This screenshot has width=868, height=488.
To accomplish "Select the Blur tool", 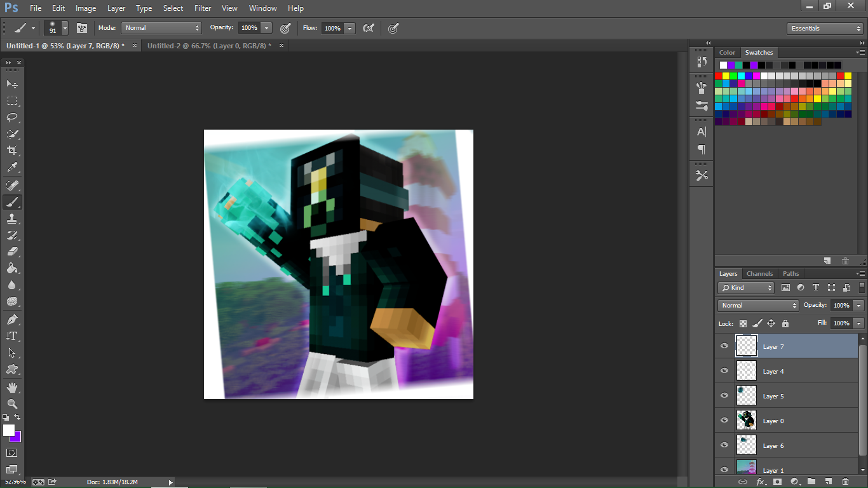I will point(12,285).
